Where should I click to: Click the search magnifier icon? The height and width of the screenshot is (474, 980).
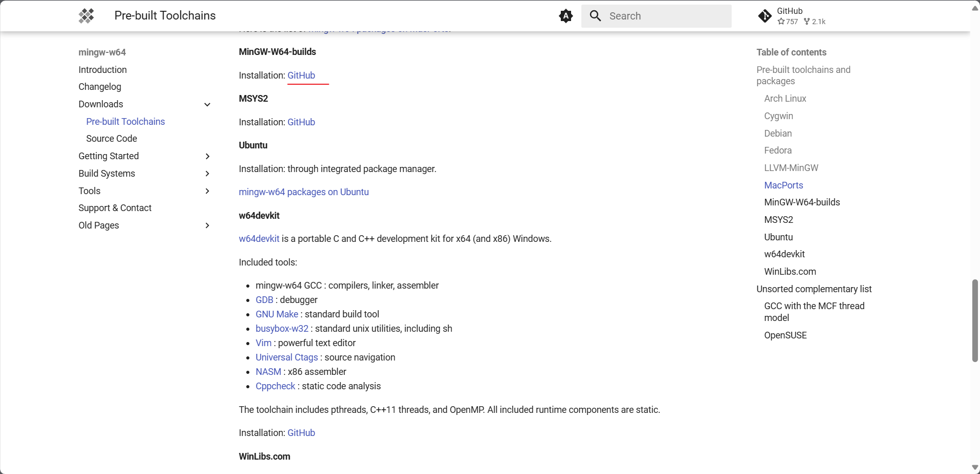coord(594,16)
